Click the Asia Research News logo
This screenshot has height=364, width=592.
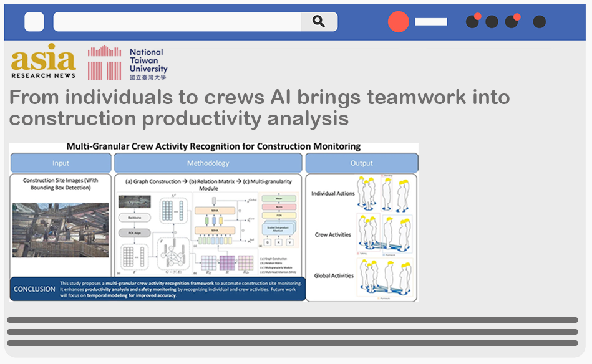tap(43, 62)
